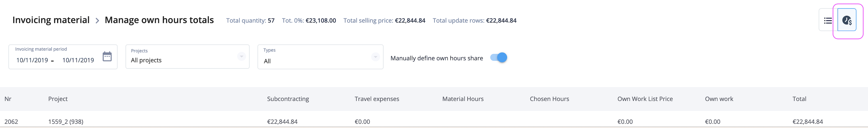Disable Manually define own hours share

pyautogui.click(x=499, y=58)
